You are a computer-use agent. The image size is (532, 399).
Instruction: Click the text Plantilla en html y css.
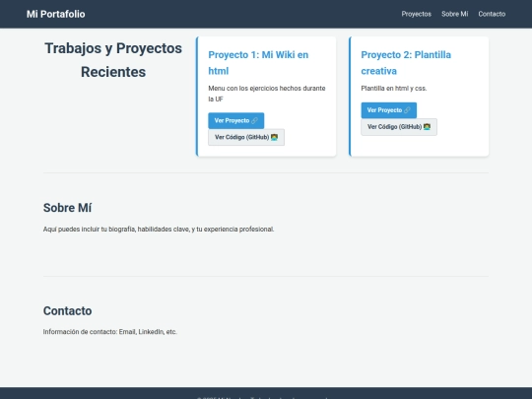(394, 89)
